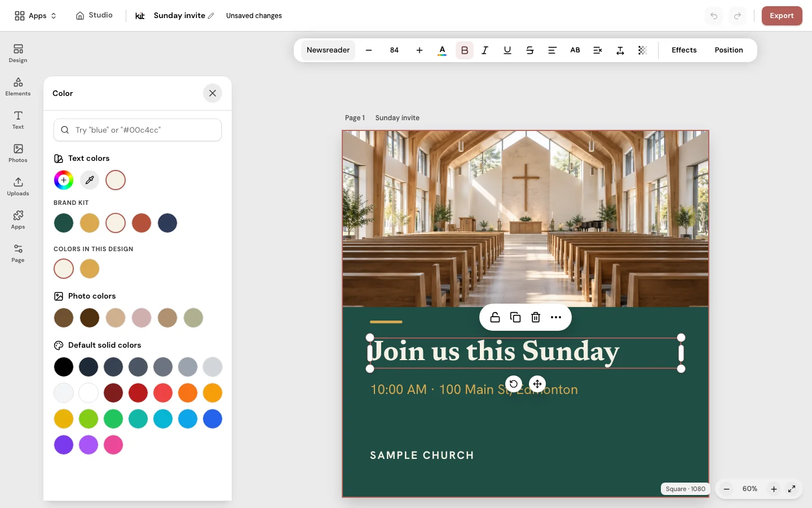The image size is (812, 508).
Task: Click the Square · 1080 size badge
Action: tap(685, 489)
